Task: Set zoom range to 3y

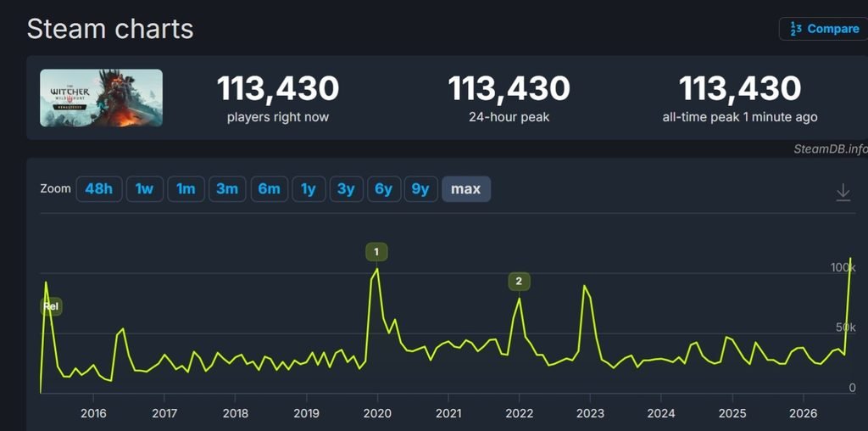Action: 346,189
